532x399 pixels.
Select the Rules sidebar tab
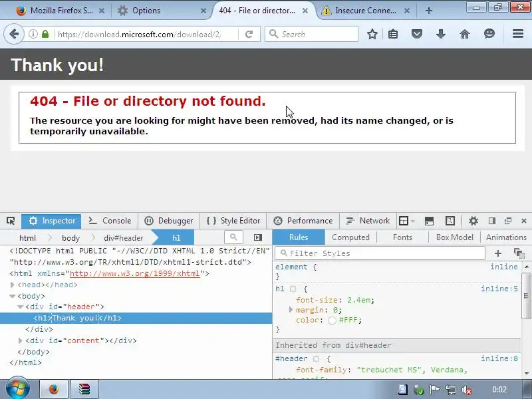tap(299, 237)
